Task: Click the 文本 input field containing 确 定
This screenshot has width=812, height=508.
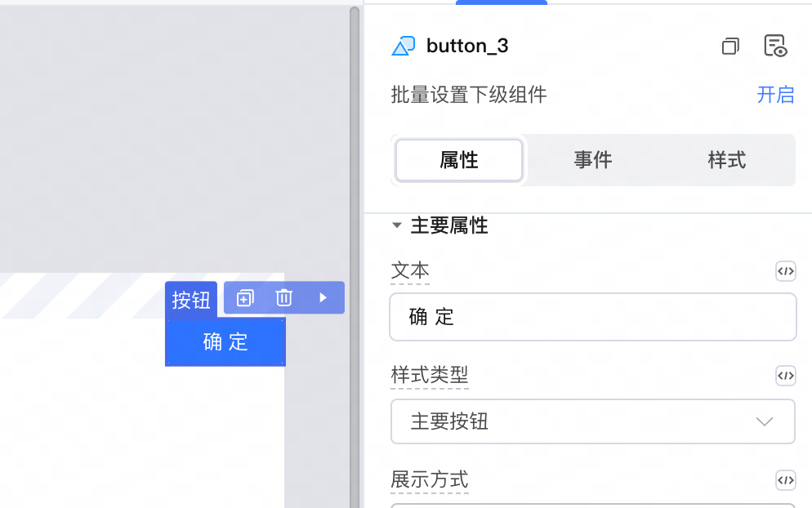Action: pos(593,317)
